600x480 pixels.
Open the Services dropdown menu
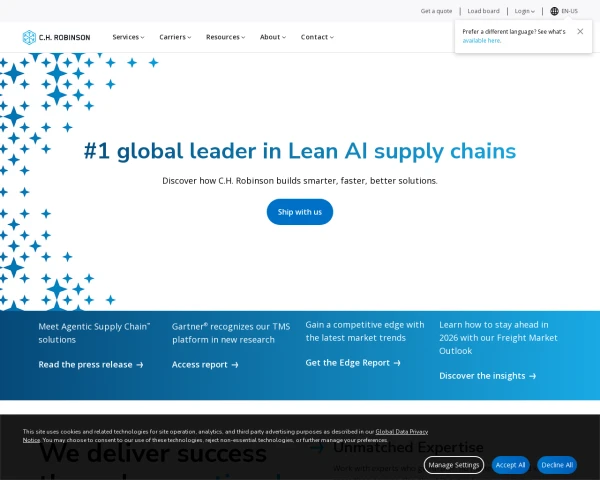[128, 37]
